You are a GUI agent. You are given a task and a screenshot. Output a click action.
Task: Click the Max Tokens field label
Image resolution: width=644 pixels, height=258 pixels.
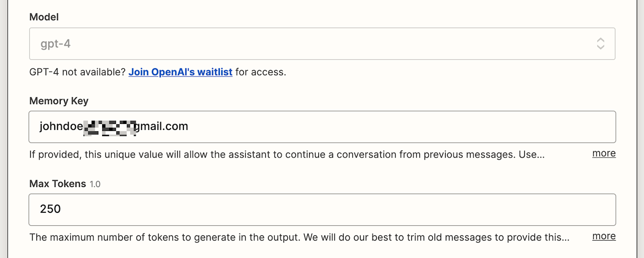(x=57, y=184)
